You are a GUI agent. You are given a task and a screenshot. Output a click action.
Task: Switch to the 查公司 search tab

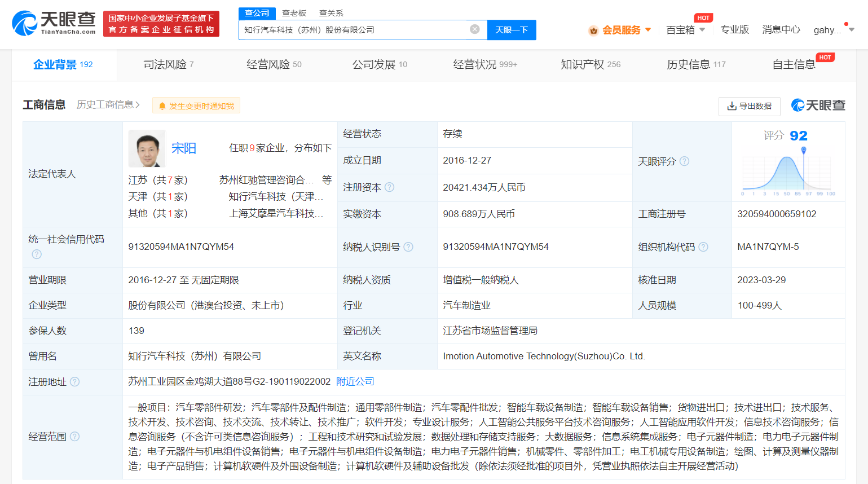(257, 13)
